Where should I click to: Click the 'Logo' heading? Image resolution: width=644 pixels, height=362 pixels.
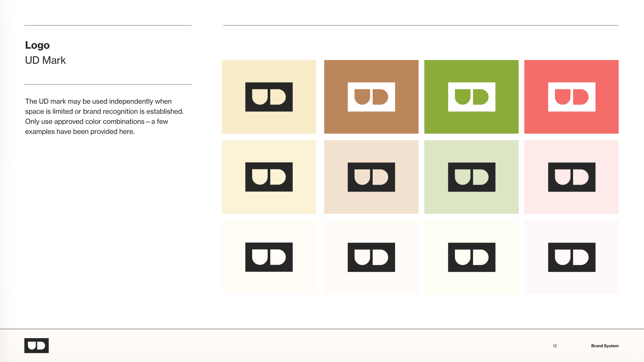tap(37, 45)
